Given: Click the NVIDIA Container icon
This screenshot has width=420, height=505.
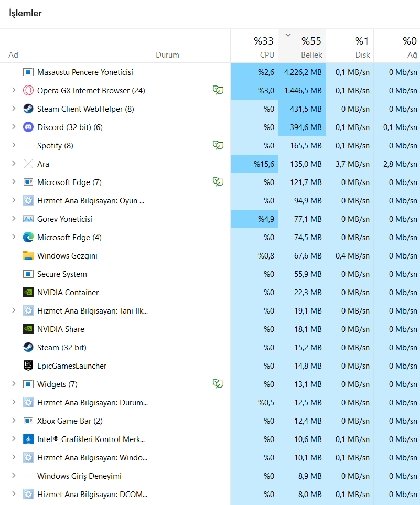Looking at the screenshot, I should [28, 293].
